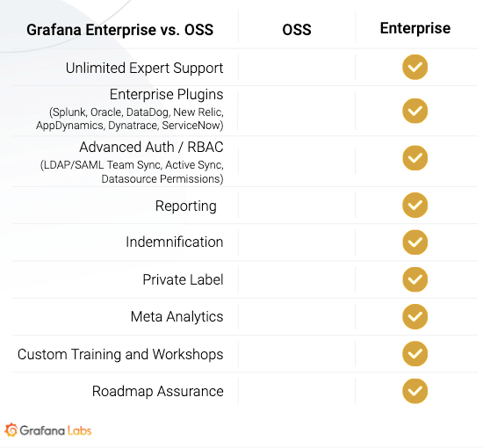
Task: Select the OSS column header
Action: (x=297, y=30)
